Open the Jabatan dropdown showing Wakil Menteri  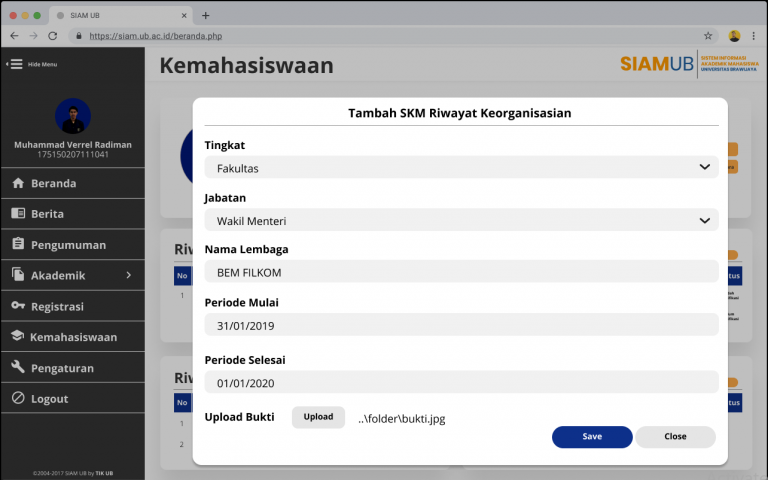point(461,220)
